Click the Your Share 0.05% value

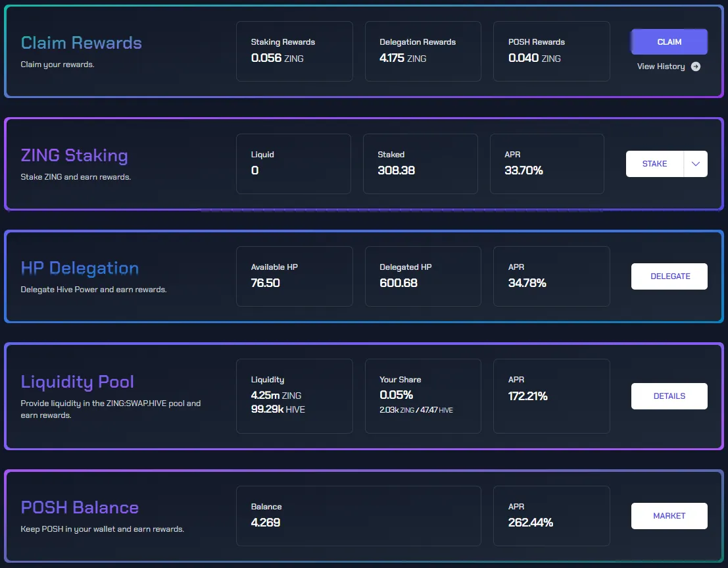(396, 395)
